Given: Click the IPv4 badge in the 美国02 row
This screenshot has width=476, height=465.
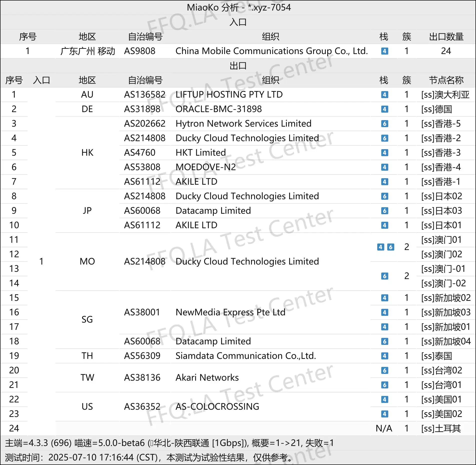Looking at the screenshot, I should click(384, 414).
